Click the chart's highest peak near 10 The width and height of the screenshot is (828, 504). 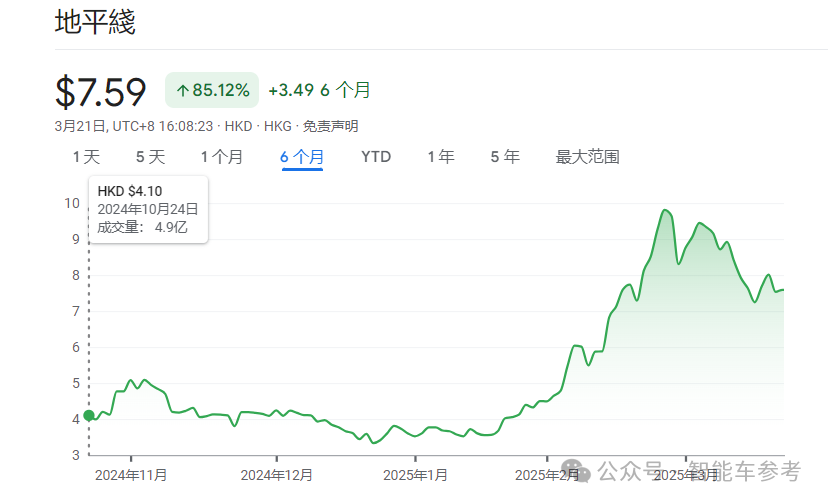665,210
